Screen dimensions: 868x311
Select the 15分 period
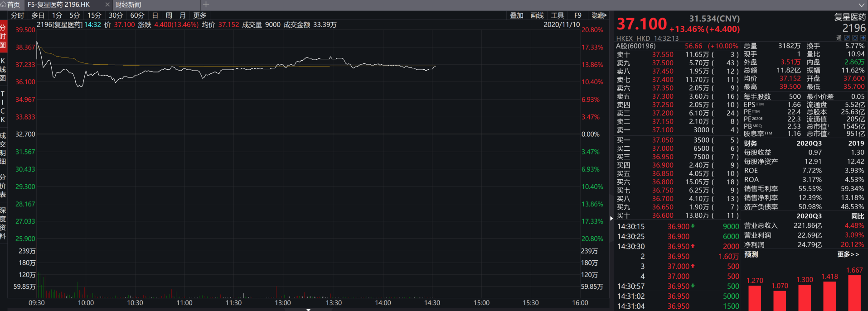pyautogui.click(x=94, y=15)
